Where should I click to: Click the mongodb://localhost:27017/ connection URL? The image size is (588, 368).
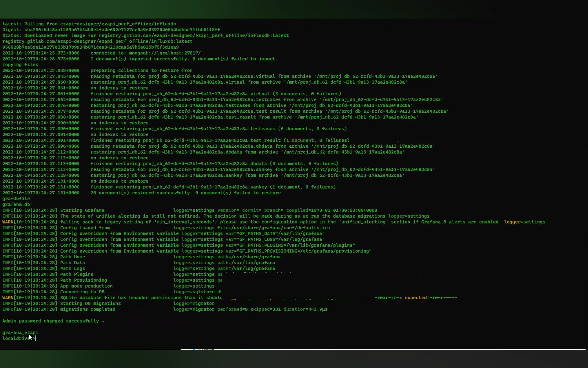165,53
